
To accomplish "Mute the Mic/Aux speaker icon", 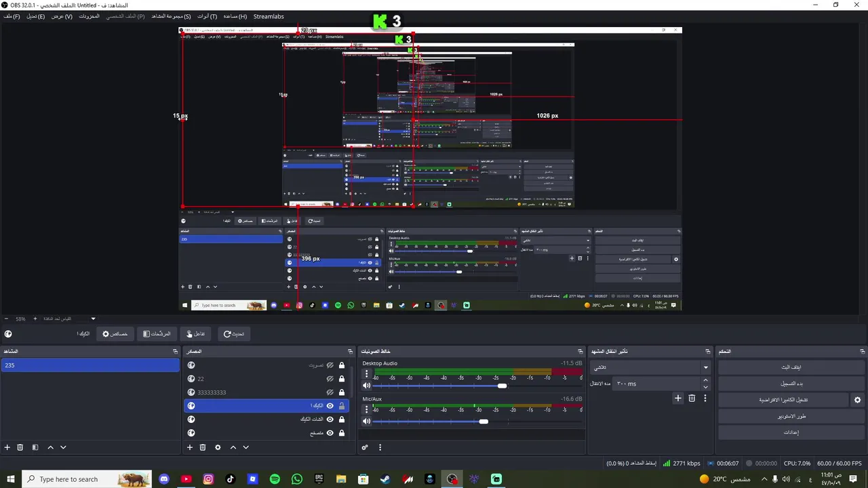I will [367, 421].
